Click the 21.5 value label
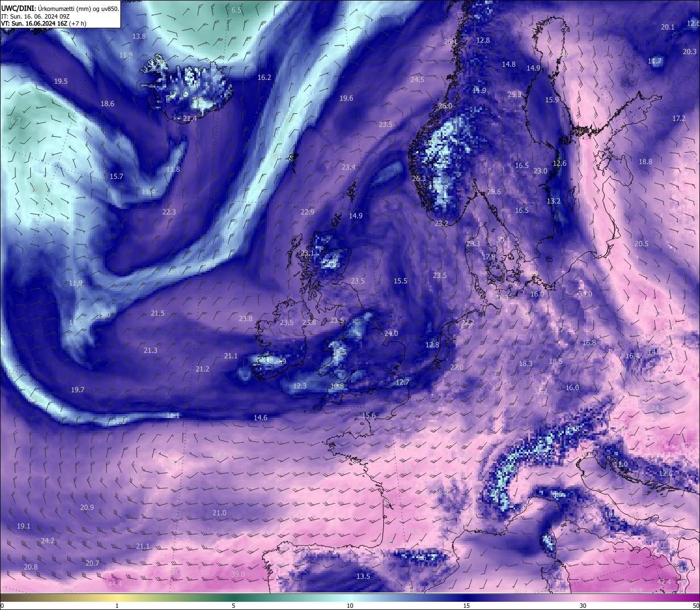700x610 pixels. point(157,313)
